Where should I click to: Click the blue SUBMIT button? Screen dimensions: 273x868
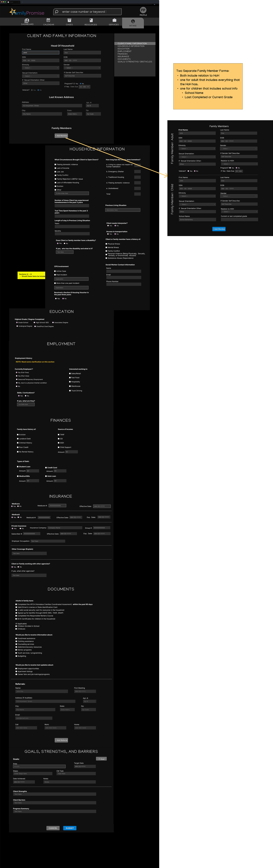[70, 828]
